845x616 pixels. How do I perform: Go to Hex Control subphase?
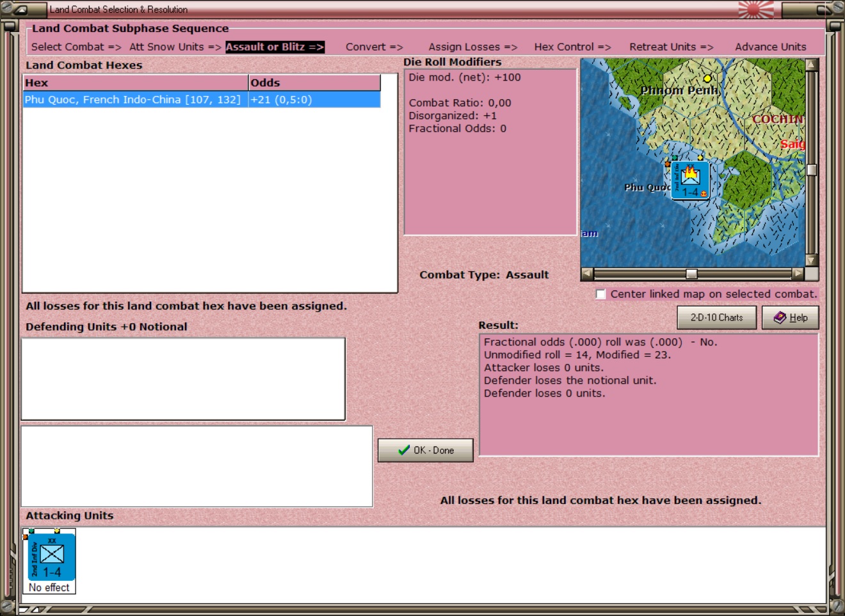coord(572,47)
